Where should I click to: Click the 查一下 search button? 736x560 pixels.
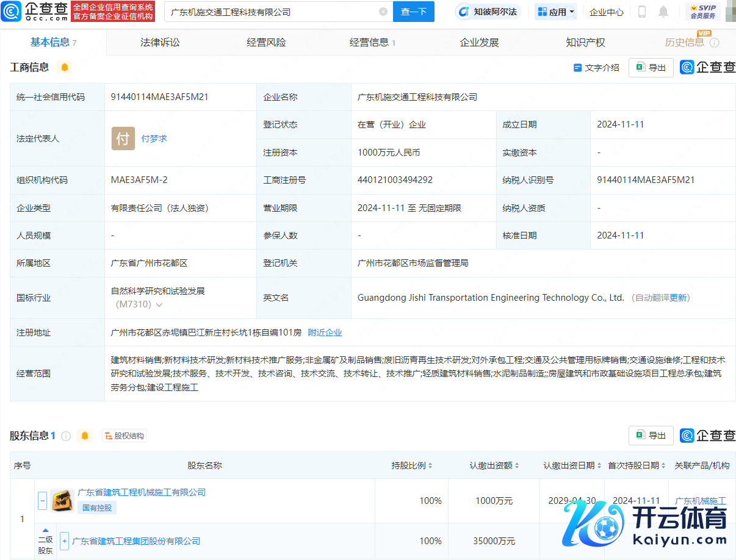[413, 12]
